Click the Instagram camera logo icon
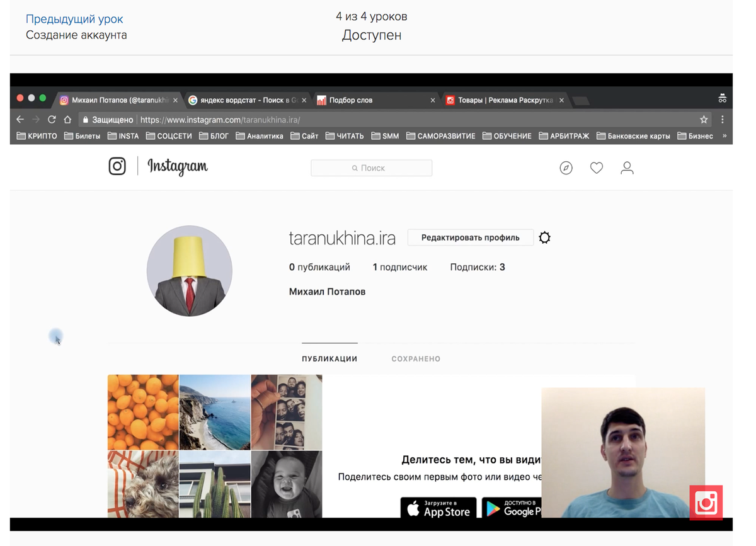The width and height of the screenshot is (756, 546). point(117,166)
